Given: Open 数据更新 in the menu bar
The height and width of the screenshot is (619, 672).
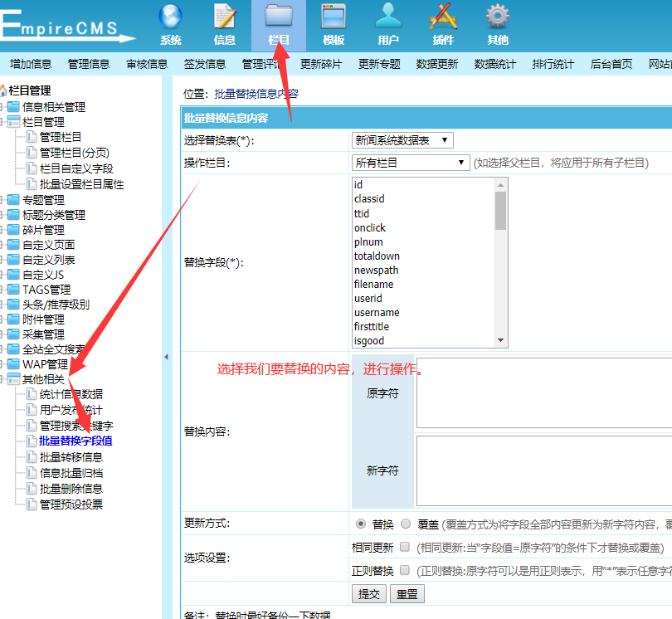Looking at the screenshot, I should pyautogui.click(x=436, y=64).
